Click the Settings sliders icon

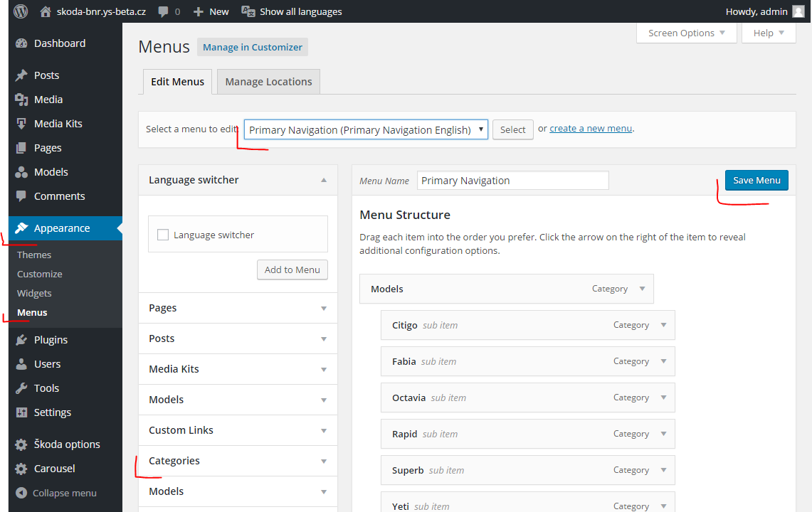pos(21,412)
